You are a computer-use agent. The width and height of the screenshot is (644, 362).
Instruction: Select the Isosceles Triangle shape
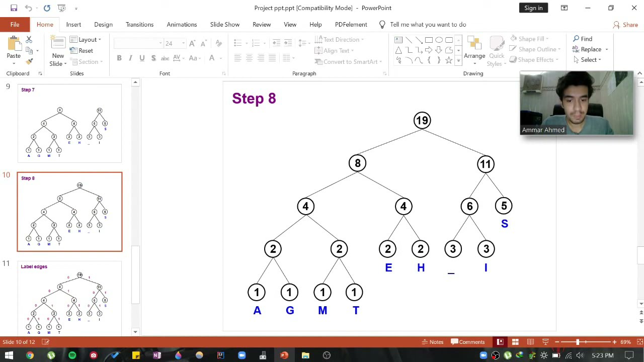tap(398, 50)
